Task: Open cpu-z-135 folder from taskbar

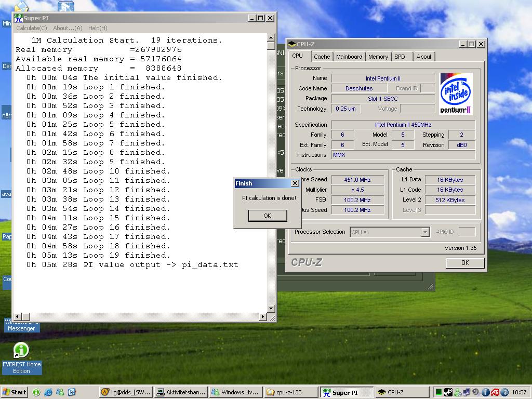Action: tap(291, 392)
